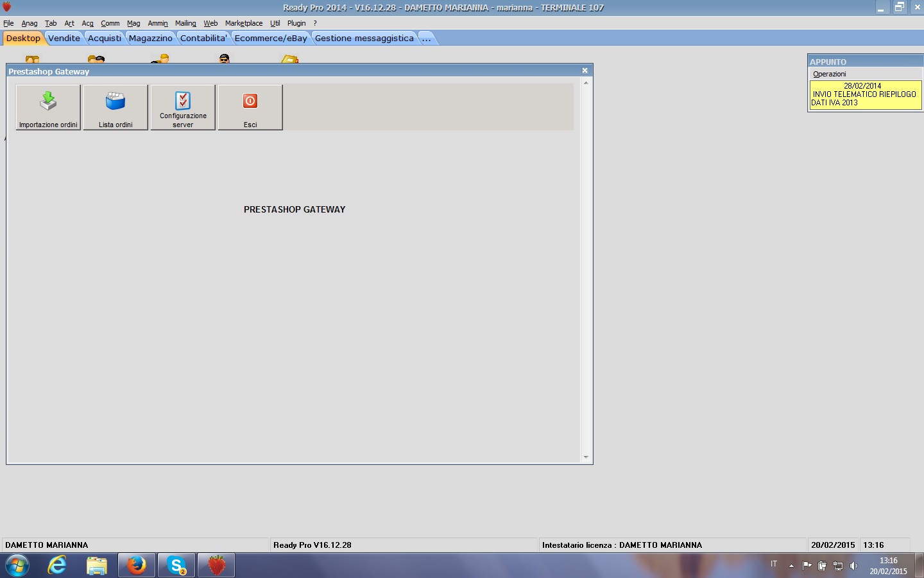The height and width of the screenshot is (578, 924).
Task: Click the Action Center flag icon
Action: 807,566
